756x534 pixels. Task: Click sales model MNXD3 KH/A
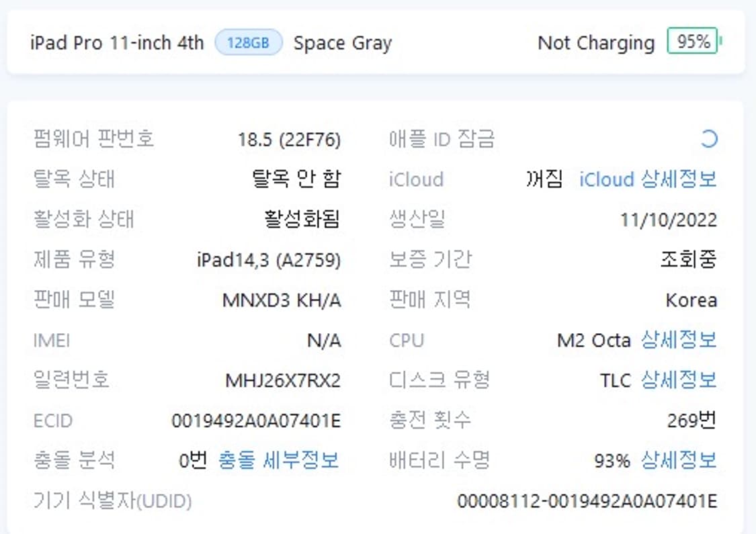pos(282,300)
